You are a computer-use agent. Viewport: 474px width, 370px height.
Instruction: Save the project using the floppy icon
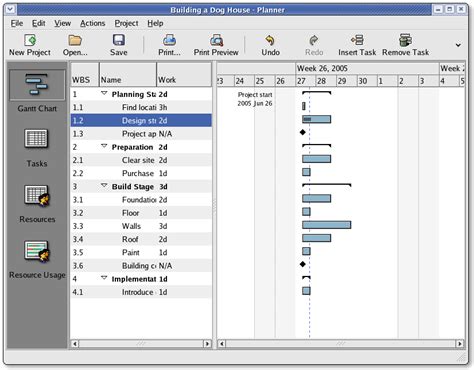(x=119, y=40)
